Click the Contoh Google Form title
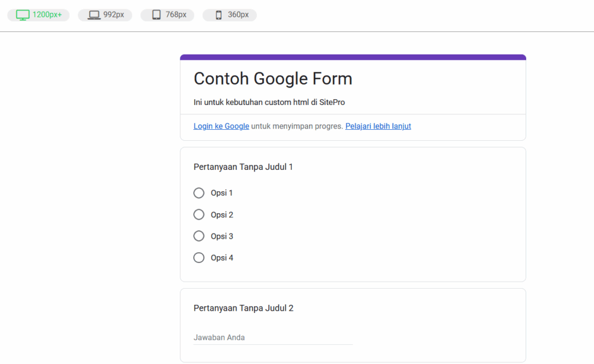The image size is (594, 364). [273, 78]
